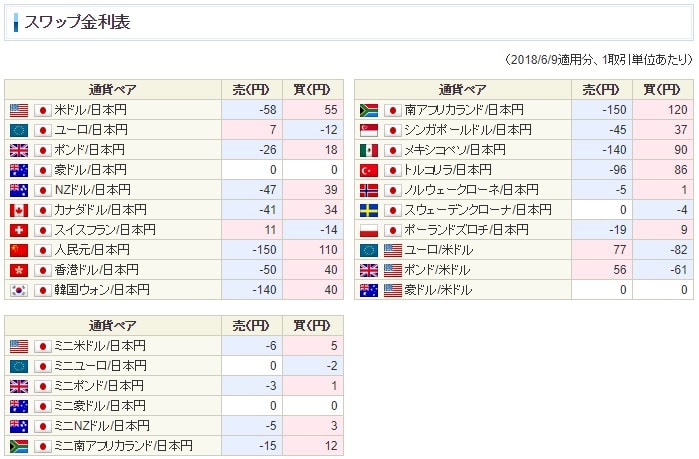Click the スウェーデンクローナ/日本円 pair name
The width and height of the screenshot is (699, 459).
click(x=478, y=210)
